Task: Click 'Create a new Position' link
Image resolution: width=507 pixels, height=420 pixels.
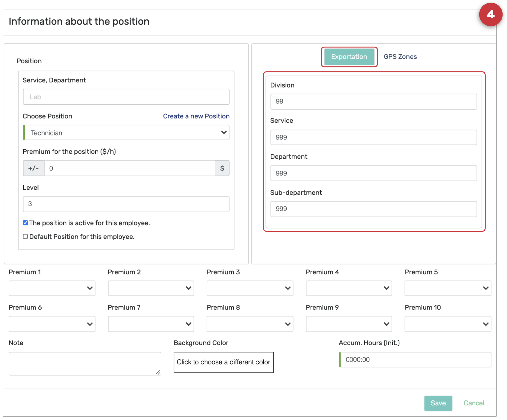Action: coord(196,116)
